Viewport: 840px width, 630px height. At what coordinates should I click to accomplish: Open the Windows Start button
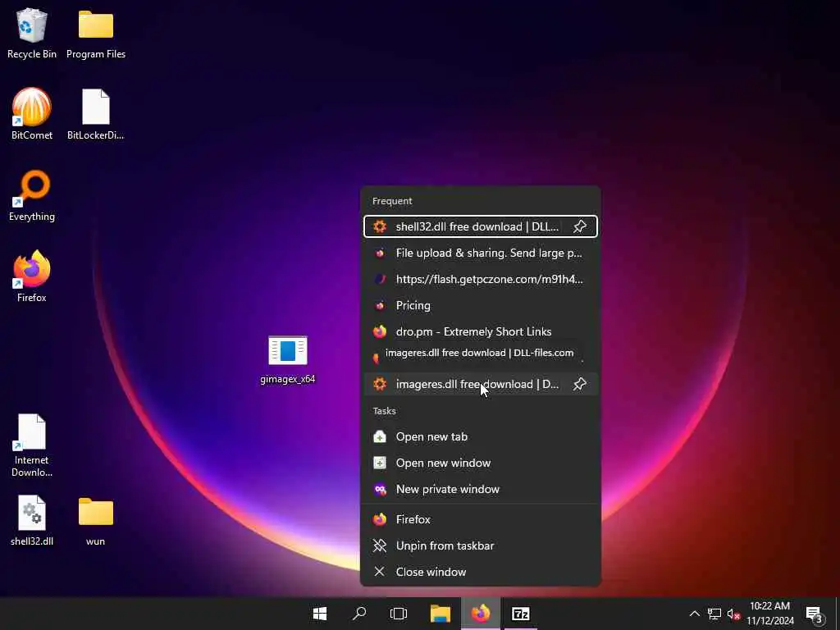[x=320, y=614]
